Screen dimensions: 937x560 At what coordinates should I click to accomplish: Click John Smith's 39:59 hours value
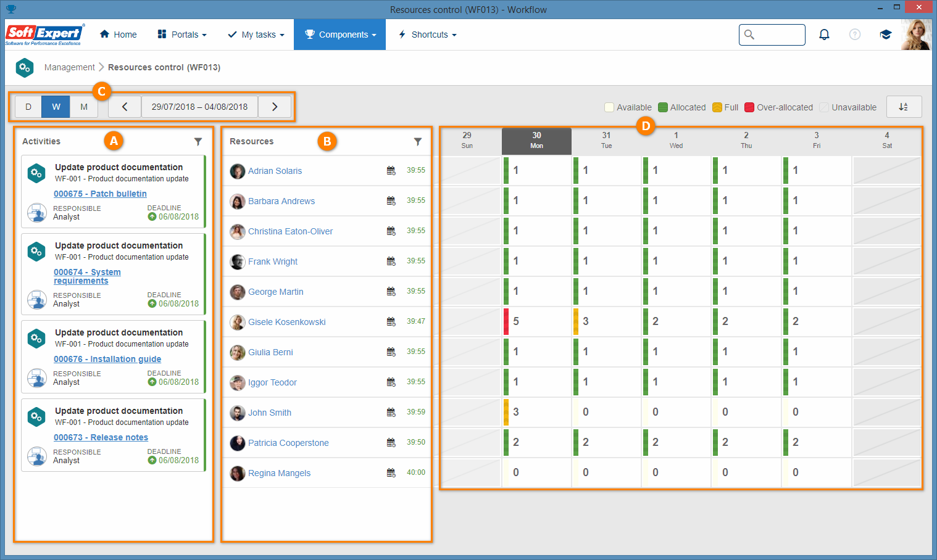click(x=416, y=412)
